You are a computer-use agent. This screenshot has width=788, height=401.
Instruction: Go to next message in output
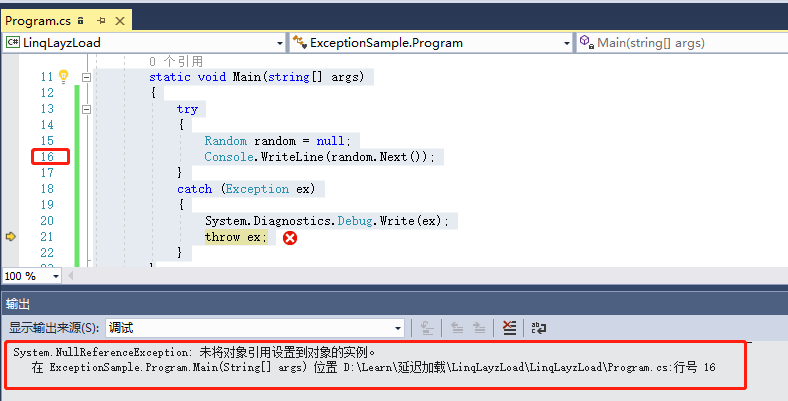coord(479,328)
